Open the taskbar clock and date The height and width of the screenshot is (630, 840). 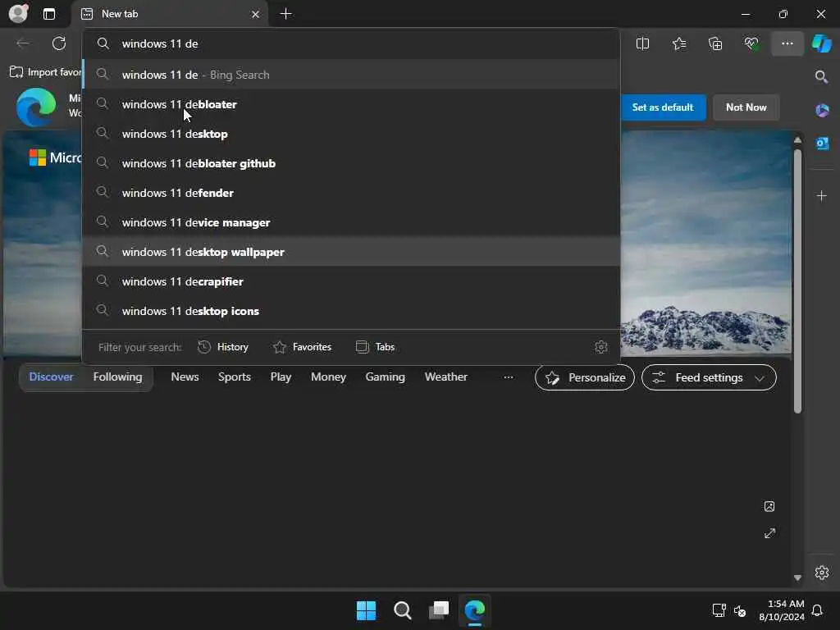(782, 610)
